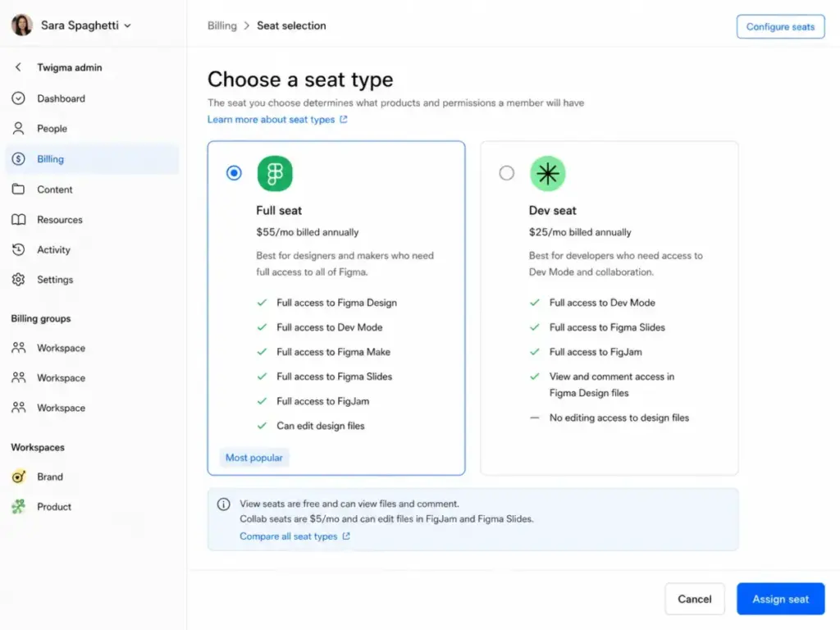Click the Content folder icon
The width and height of the screenshot is (840, 630).
18,189
